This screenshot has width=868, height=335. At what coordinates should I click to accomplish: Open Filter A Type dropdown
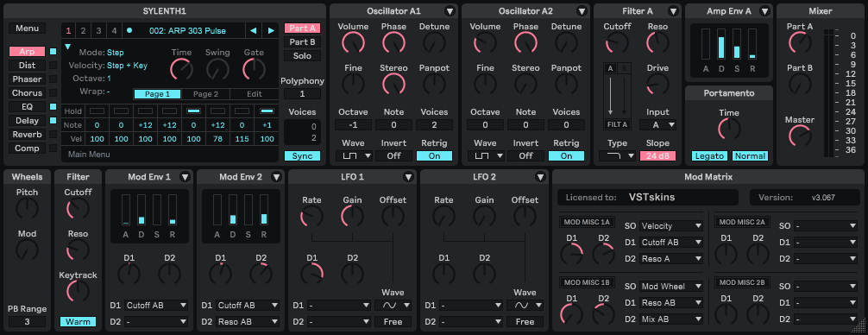pyautogui.click(x=617, y=156)
